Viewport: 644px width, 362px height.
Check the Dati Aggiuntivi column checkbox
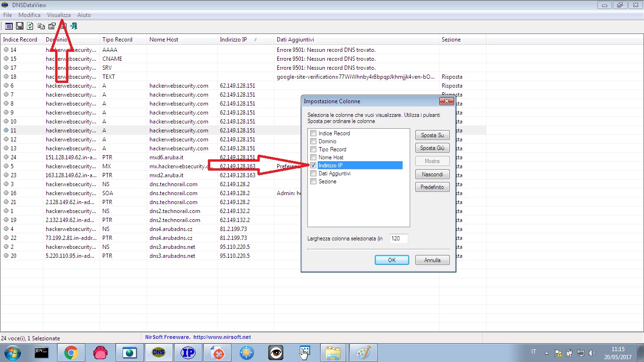click(x=313, y=173)
